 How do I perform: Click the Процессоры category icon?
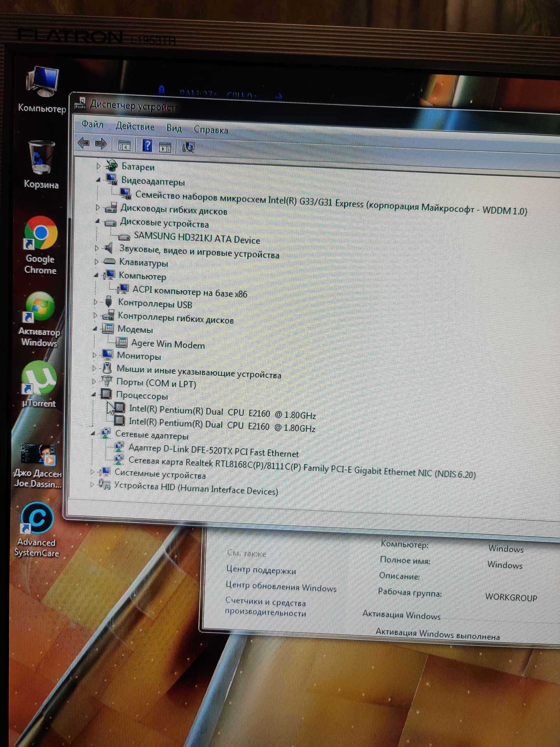(x=106, y=394)
